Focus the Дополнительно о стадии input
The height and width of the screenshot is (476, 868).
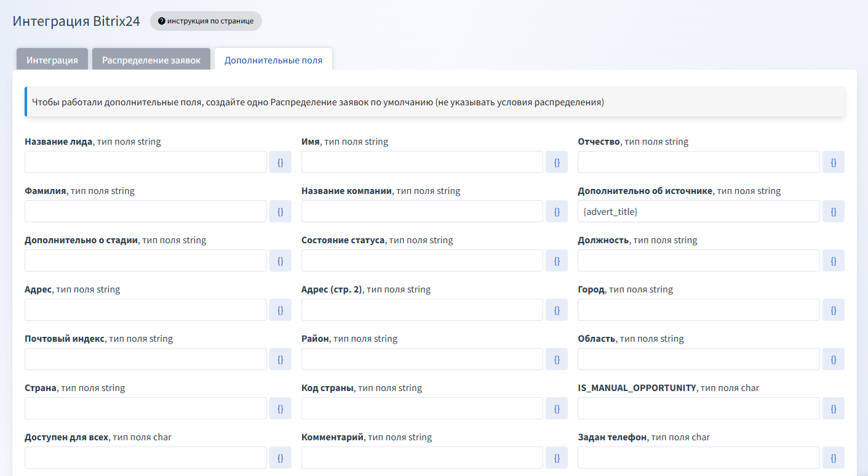pyautogui.click(x=146, y=260)
